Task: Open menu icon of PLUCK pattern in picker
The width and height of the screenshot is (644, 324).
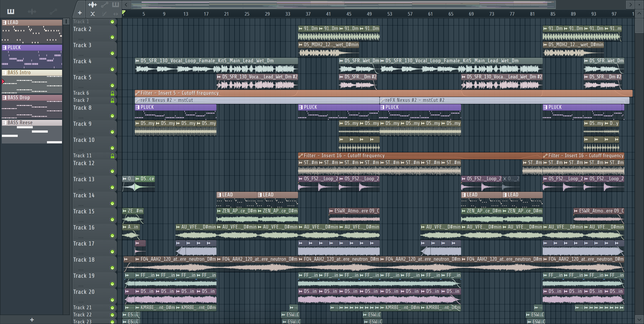Action: click(4, 47)
